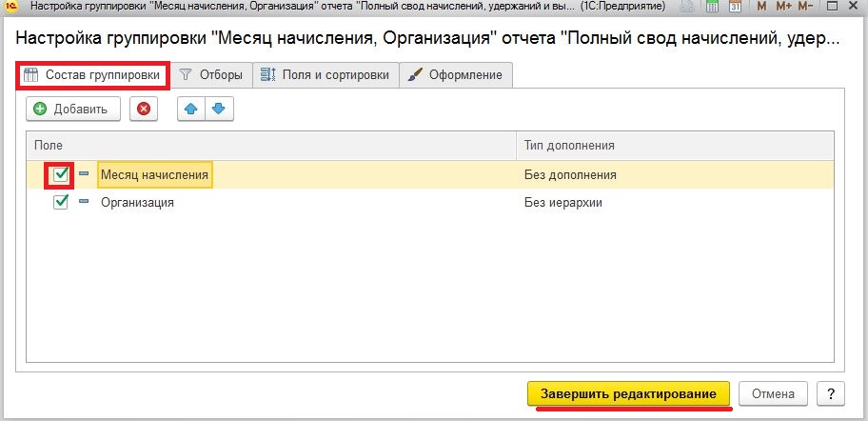Select the Организация field row
868x421 pixels.
coord(429,203)
